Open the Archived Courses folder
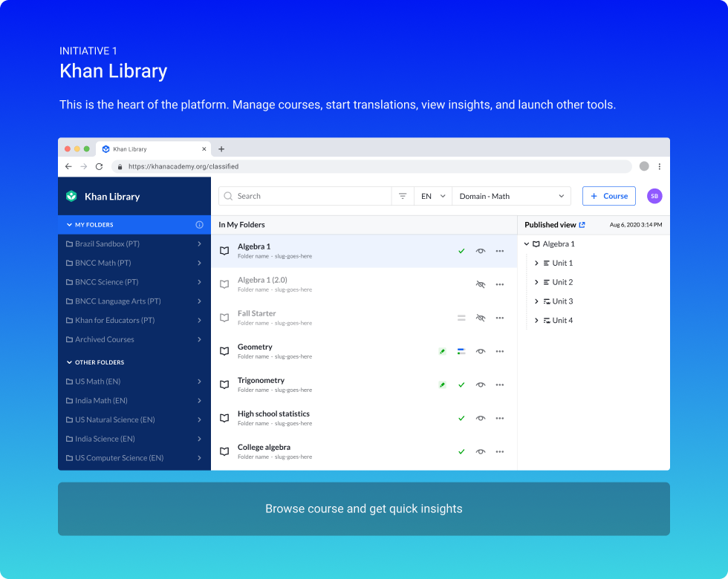Image resolution: width=728 pixels, height=579 pixels. 134,340
